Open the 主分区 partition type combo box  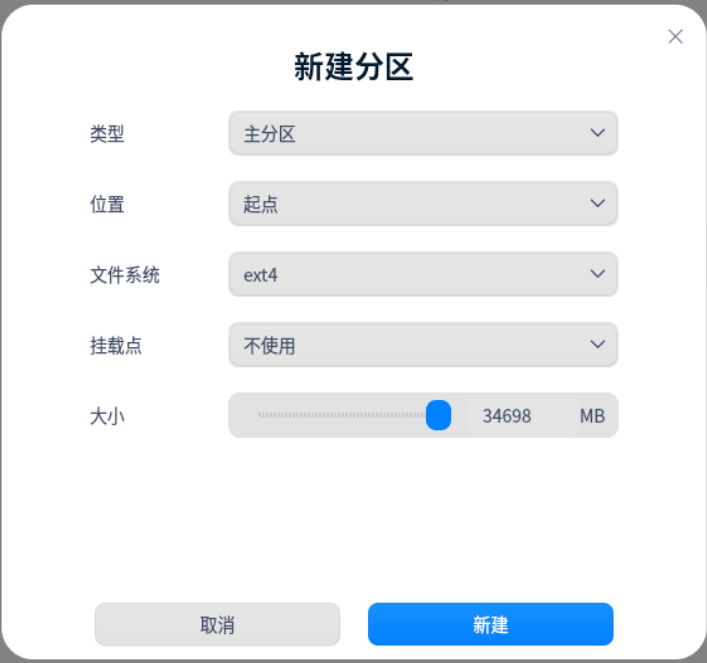[410, 133]
